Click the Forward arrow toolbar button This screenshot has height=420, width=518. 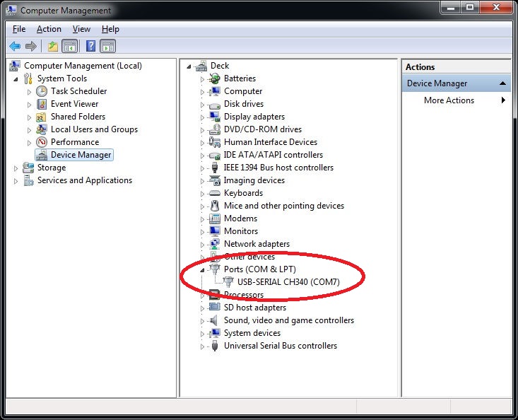click(x=31, y=46)
